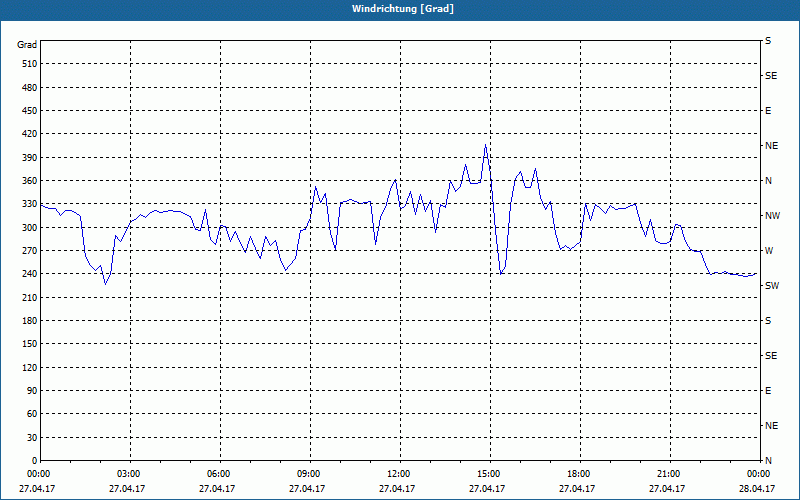Pick the 150 y-axis value

pos(30,344)
